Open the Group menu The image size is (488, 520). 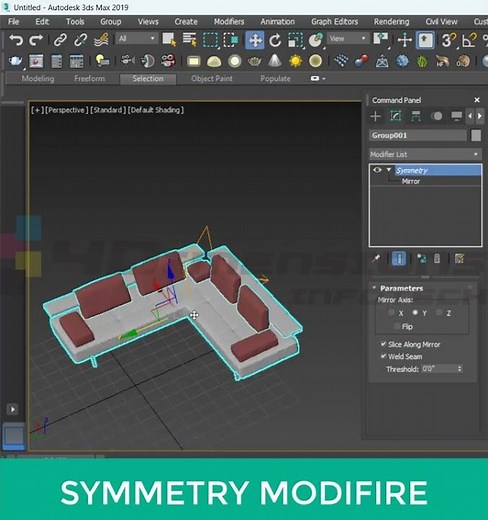pos(111,22)
